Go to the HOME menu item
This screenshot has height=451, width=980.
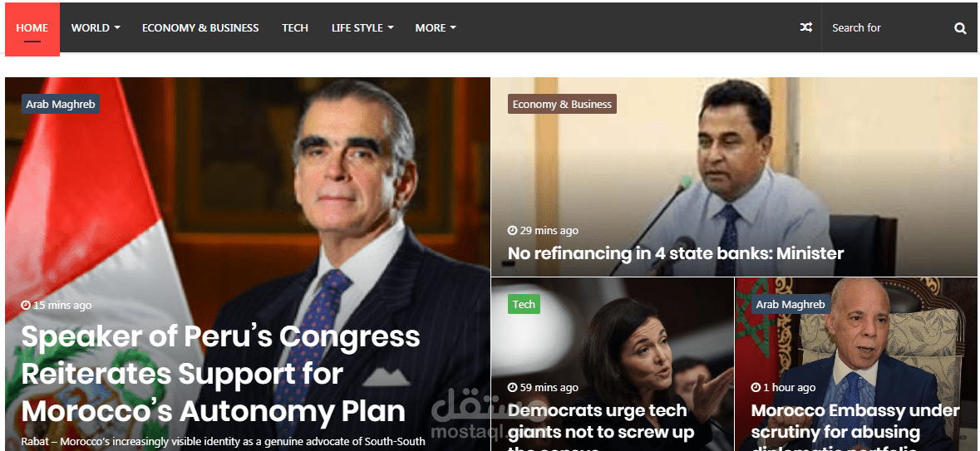(x=32, y=28)
